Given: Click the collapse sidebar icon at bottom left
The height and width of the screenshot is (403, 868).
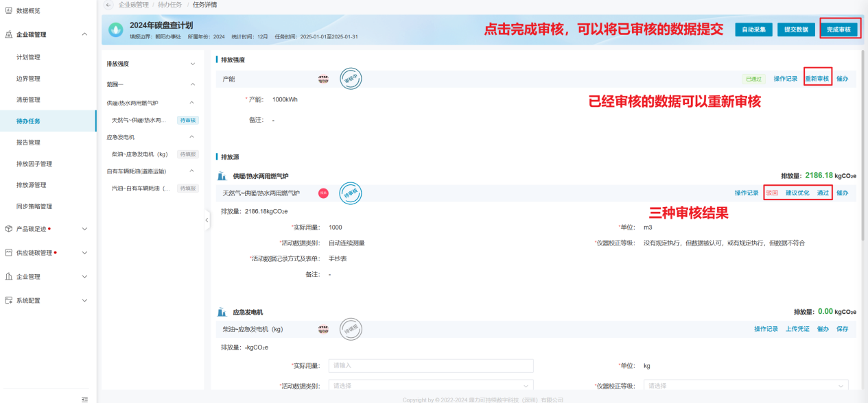Looking at the screenshot, I should (84, 398).
